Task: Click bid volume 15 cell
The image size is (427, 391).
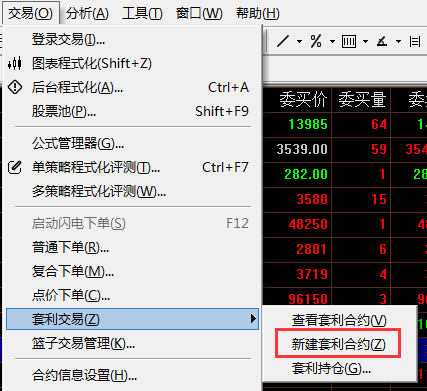Action: click(x=361, y=199)
